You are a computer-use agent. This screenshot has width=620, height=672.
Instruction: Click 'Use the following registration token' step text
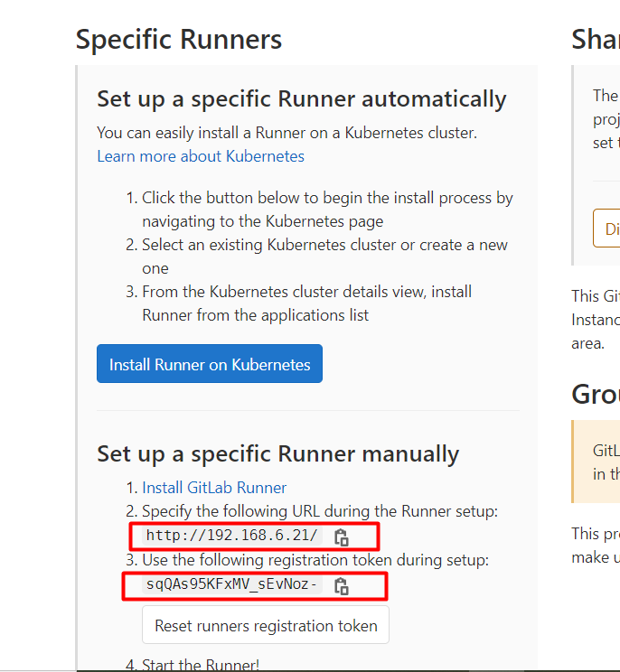tap(315, 560)
